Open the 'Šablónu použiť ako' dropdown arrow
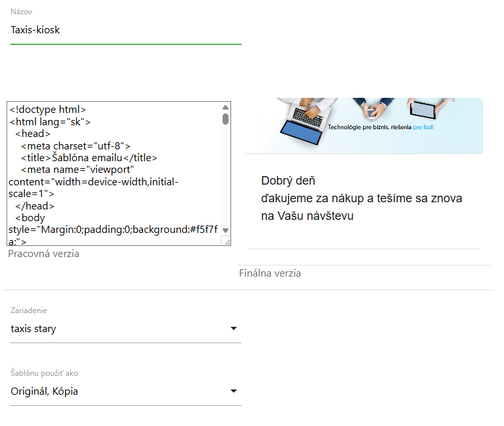 pyautogui.click(x=234, y=391)
